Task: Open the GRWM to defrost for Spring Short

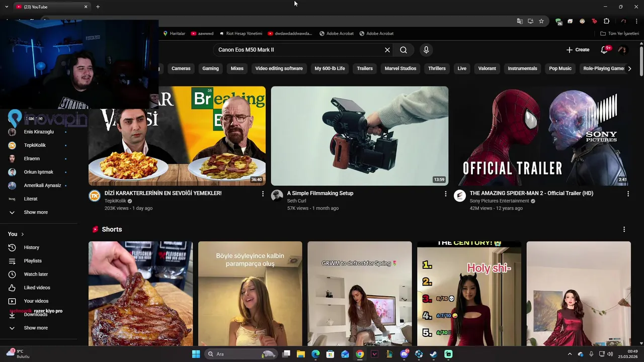Action: click(x=359, y=294)
